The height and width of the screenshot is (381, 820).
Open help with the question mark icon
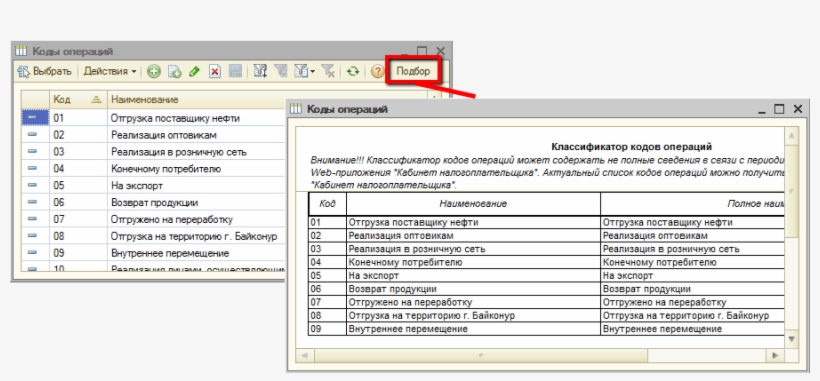377,72
